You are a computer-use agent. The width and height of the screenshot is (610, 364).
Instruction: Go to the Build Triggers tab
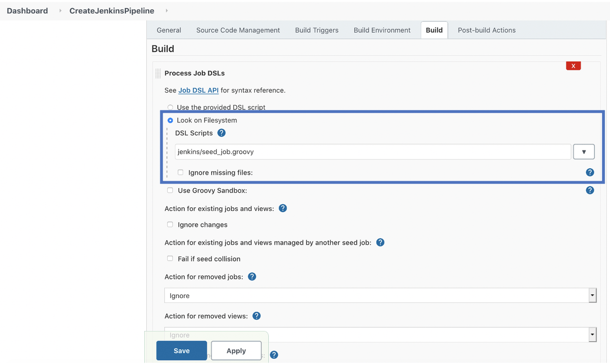coord(316,30)
